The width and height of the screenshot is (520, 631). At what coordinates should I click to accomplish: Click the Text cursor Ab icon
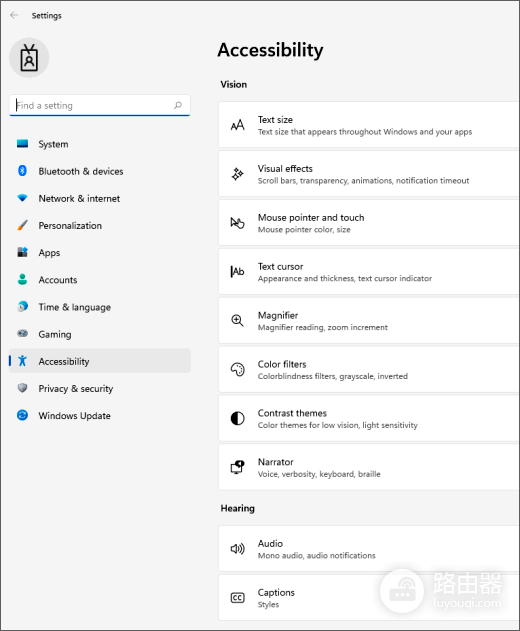pos(237,272)
